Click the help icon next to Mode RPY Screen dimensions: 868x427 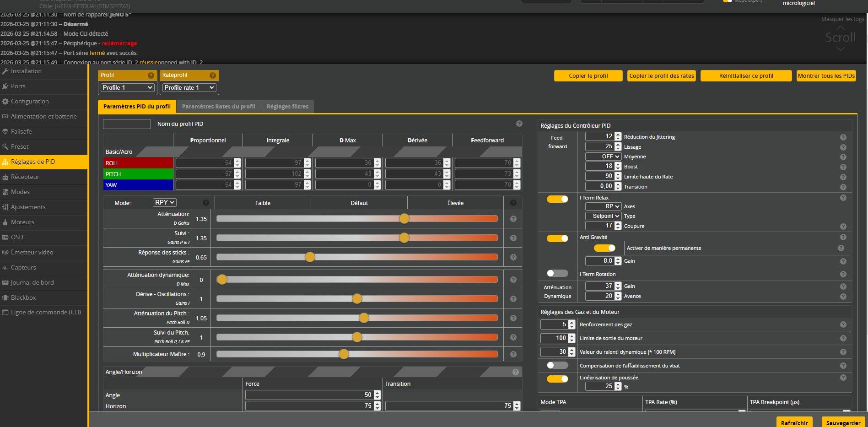(x=205, y=203)
